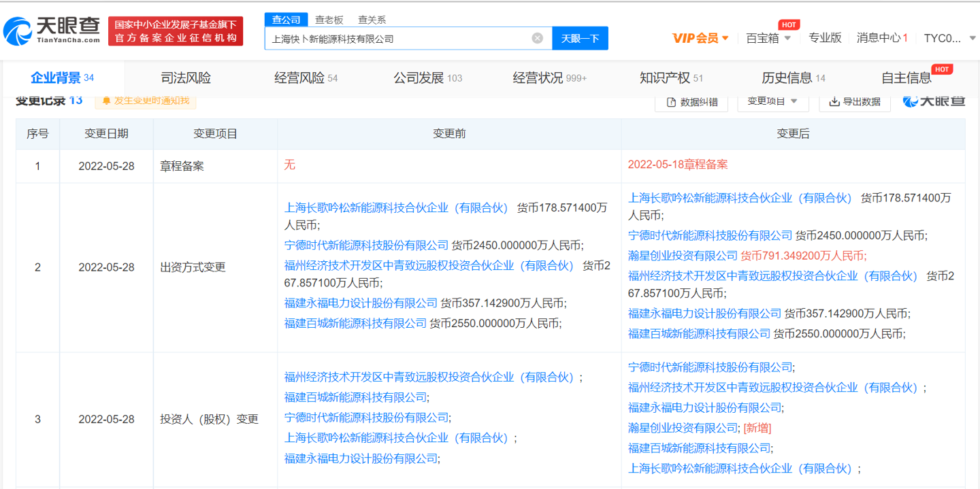This screenshot has height=489, width=980.
Task: Click the 2022-05-28 date in 章程备案 row
Action: 107,166
